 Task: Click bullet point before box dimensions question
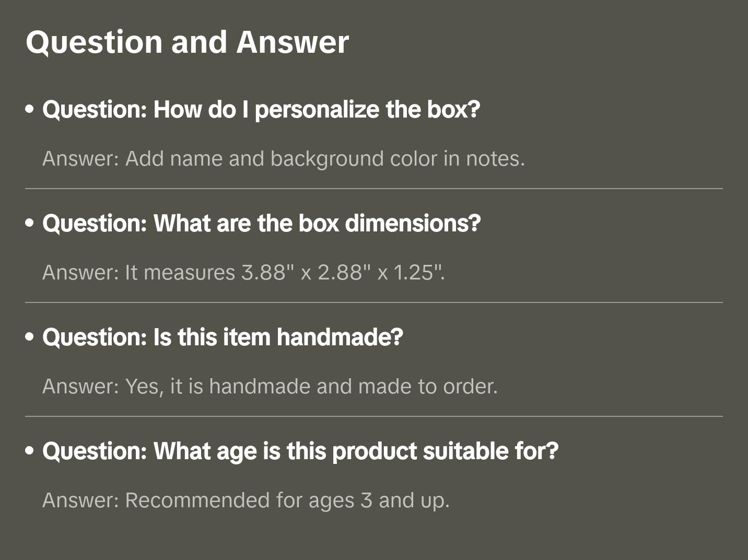pos(30,224)
